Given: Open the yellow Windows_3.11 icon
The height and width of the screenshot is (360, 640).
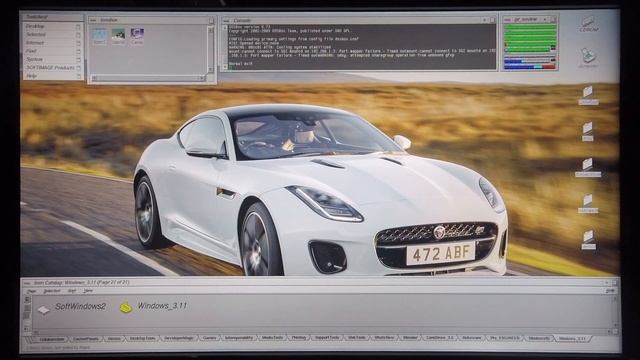Looking at the screenshot, I should point(126,308).
